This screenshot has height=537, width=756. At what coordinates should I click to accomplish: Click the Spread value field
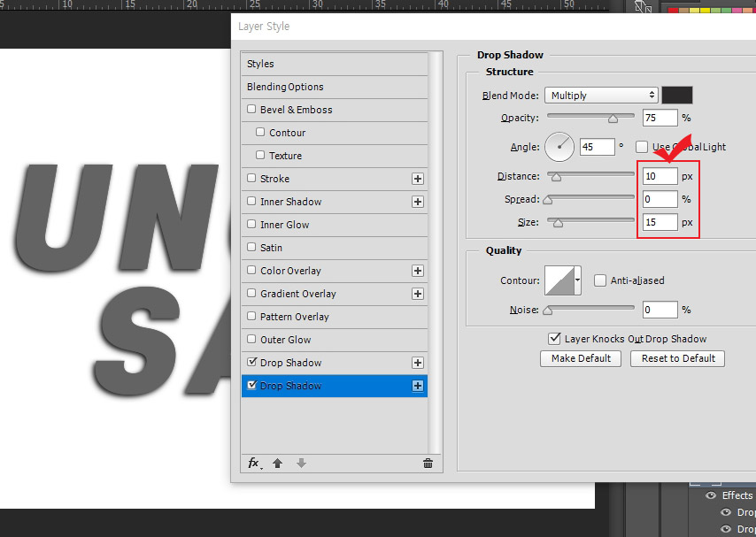pos(660,199)
